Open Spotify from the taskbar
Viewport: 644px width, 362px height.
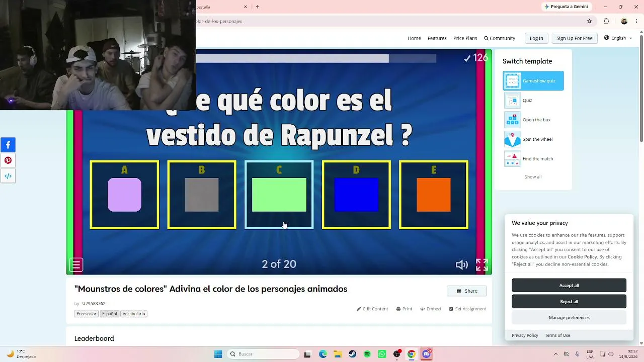coord(367,354)
